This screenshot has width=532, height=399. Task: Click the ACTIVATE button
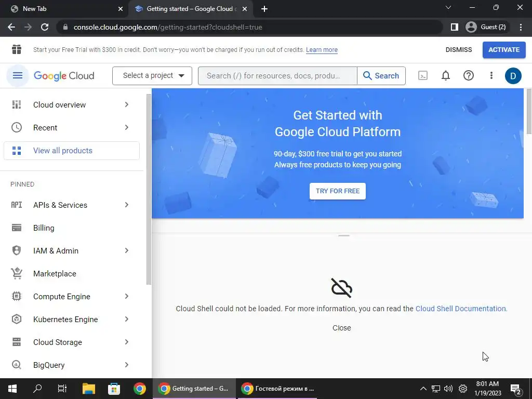504,50
